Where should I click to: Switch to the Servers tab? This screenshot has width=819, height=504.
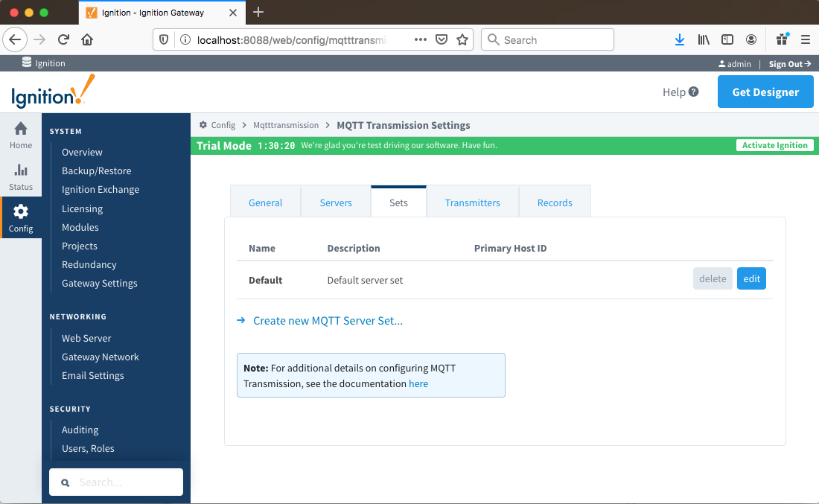pyautogui.click(x=336, y=202)
